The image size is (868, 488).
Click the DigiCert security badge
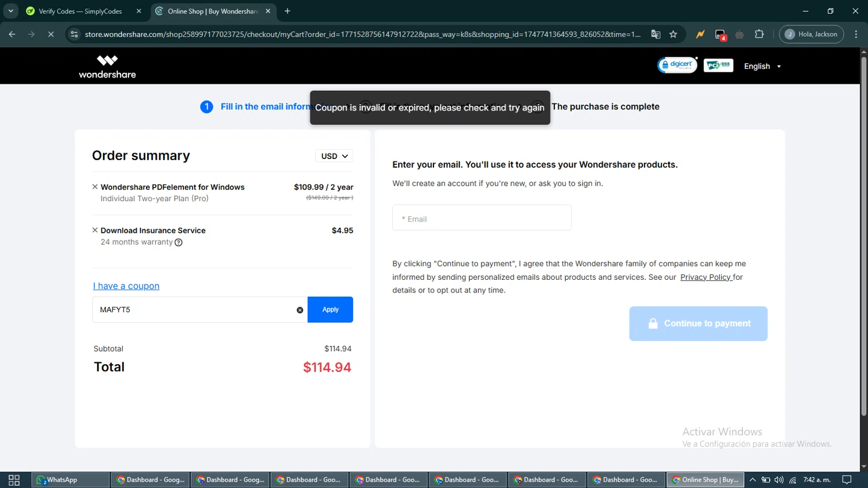(x=678, y=65)
